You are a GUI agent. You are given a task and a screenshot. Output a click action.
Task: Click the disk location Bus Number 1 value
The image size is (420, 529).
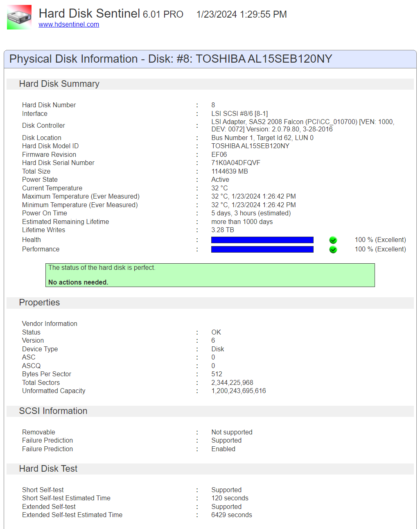click(x=262, y=138)
